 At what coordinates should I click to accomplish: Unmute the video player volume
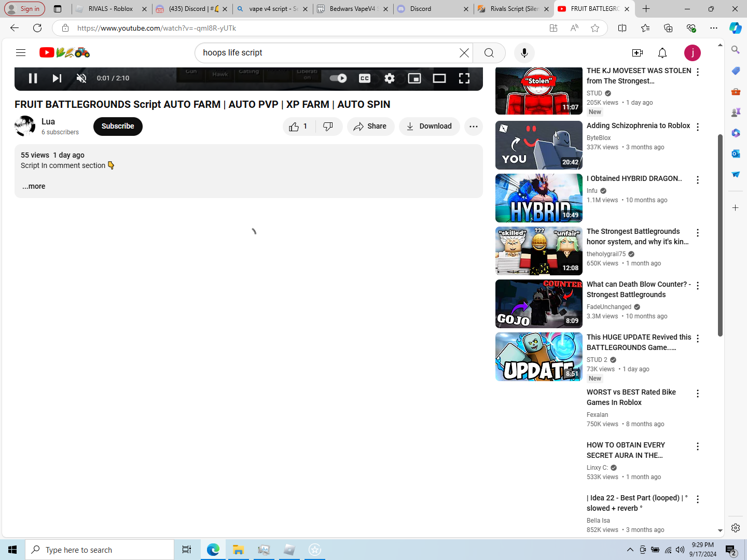click(x=81, y=78)
